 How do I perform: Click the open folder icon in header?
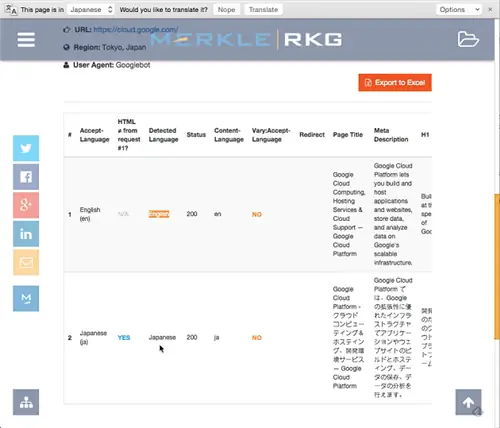point(468,39)
